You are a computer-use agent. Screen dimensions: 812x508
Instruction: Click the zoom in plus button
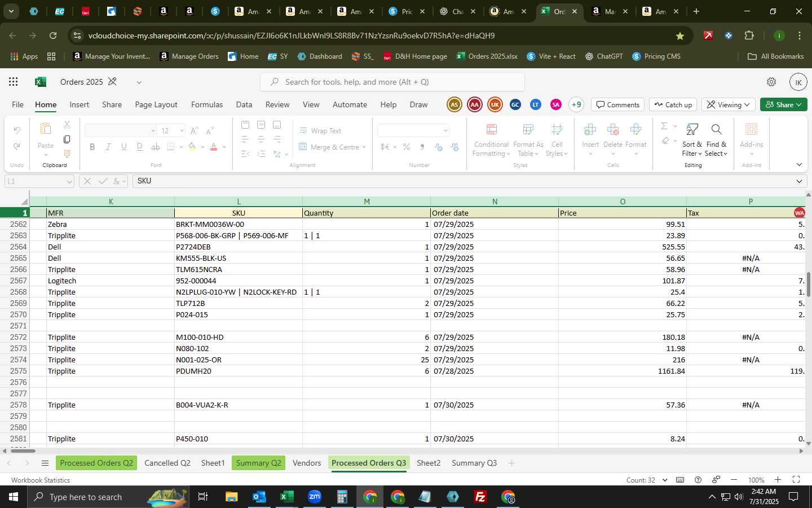click(778, 480)
